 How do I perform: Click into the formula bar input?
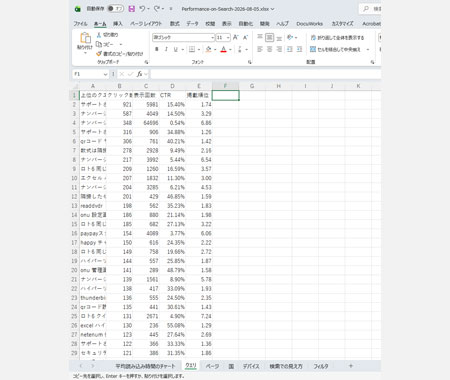click(x=265, y=74)
